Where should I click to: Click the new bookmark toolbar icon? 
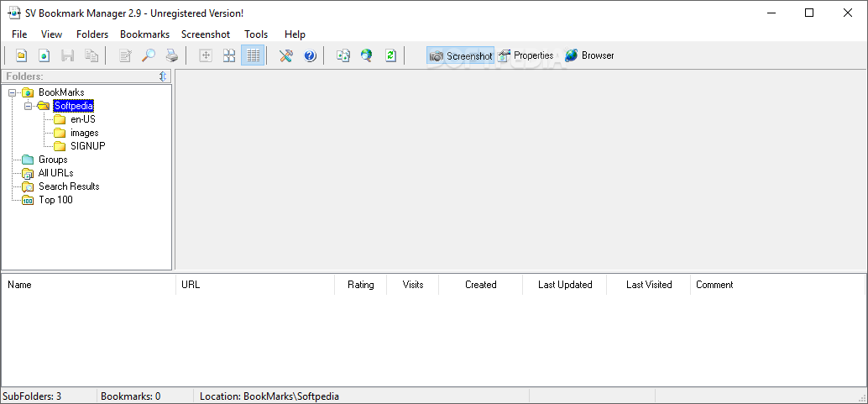[x=44, y=55]
